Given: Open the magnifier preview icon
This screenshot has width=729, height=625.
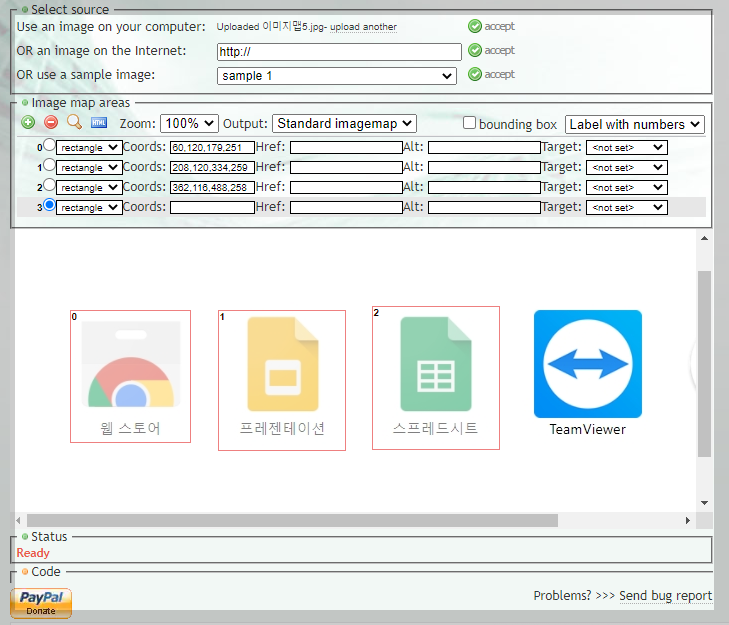Looking at the screenshot, I should [74, 122].
